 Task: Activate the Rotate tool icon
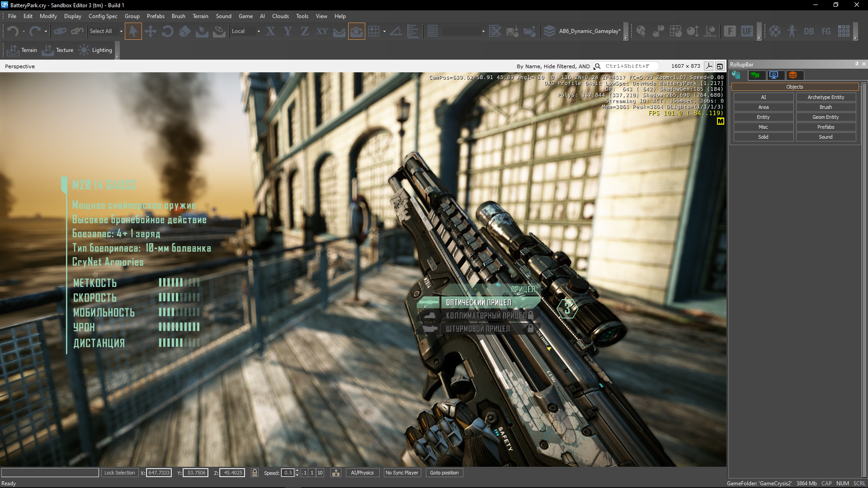167,31
